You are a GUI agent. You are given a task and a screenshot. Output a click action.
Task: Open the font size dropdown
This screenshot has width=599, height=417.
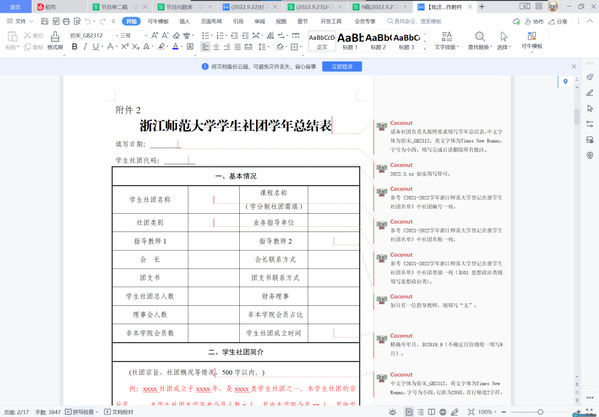pyautogui.click(x=145, y=36)
